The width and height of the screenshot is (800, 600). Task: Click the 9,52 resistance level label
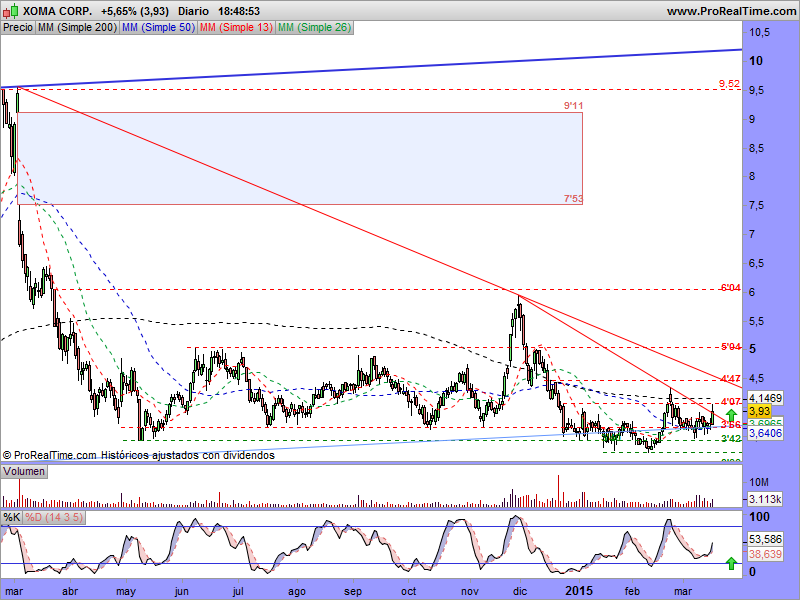729,84
